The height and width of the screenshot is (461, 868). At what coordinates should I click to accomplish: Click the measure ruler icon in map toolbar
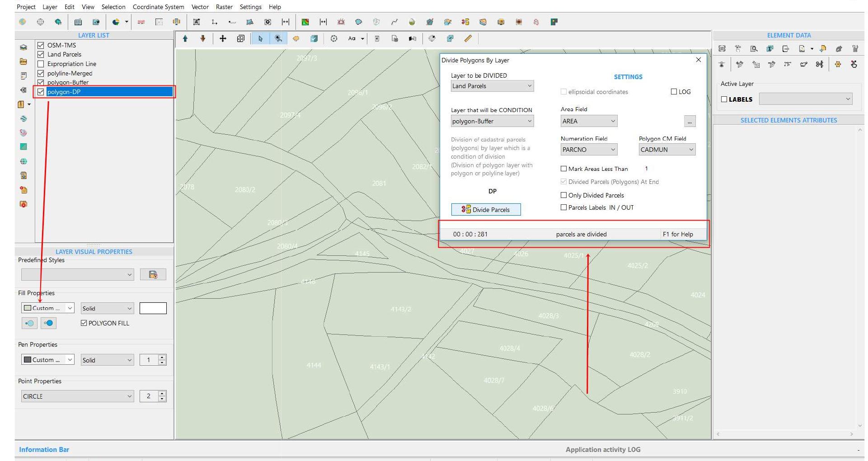(468, 39)
